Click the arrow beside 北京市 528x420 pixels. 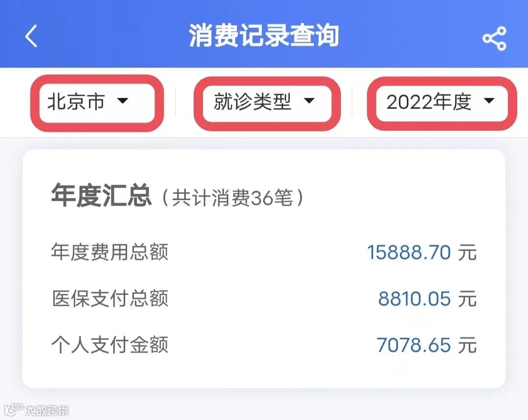pyautogui.click(x=123, y=100)
